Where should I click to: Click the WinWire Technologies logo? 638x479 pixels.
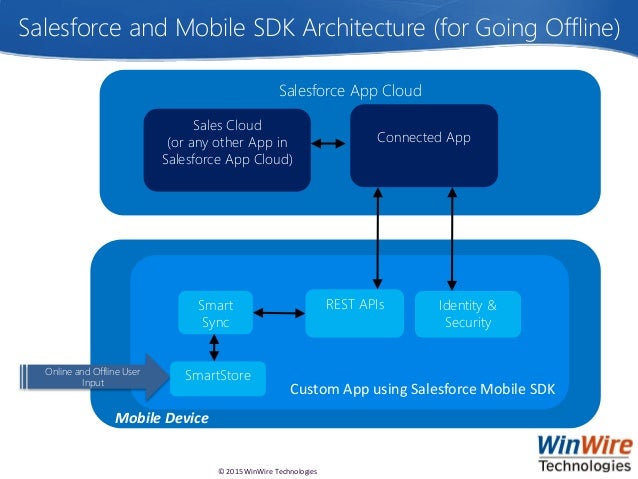coord(585,453)
